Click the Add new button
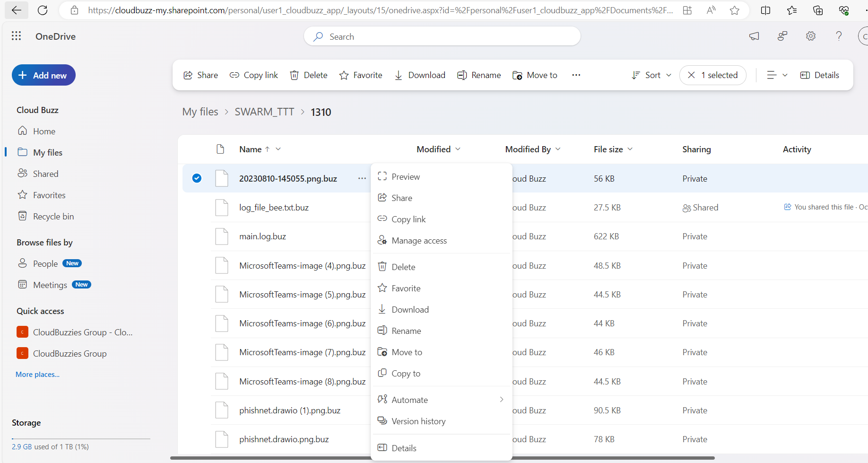 point(43,75)
